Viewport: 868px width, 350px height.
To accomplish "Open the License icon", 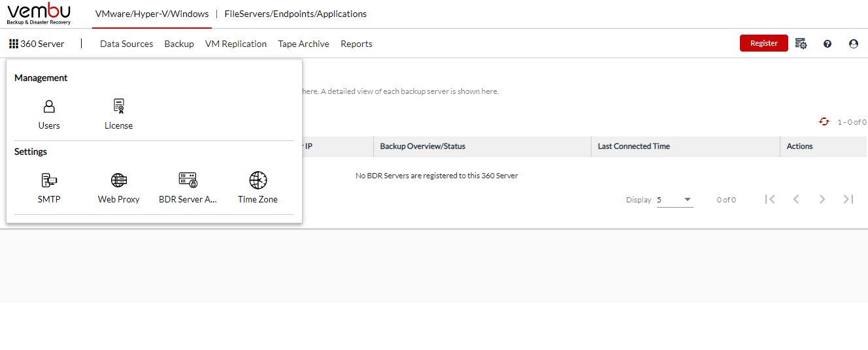I will pos(118,106).
